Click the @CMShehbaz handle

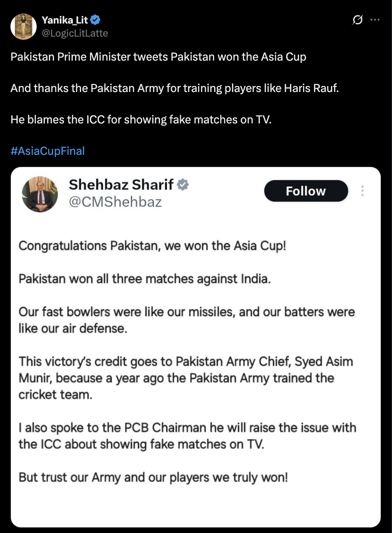[115, 202]
